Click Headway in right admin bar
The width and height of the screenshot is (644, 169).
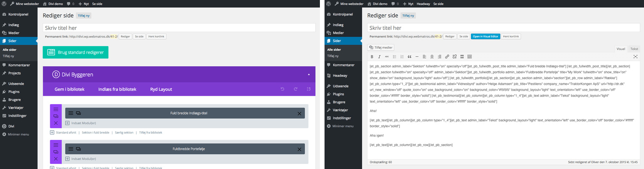pos(423,3)
